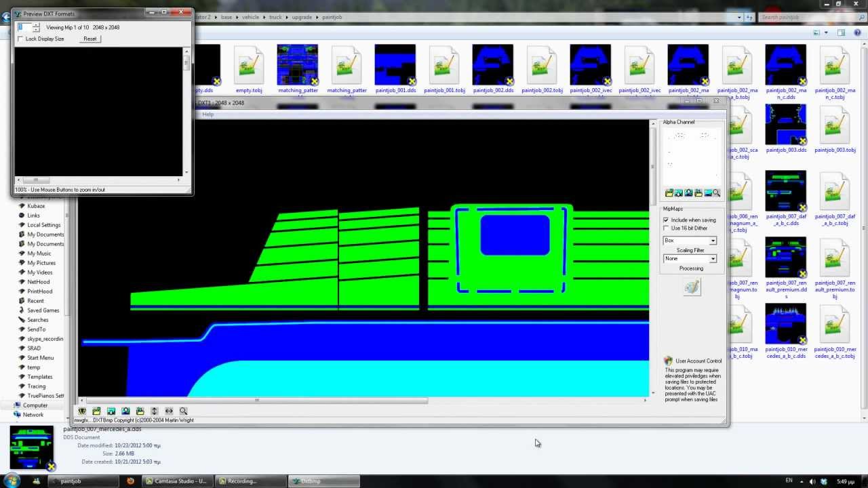The width and height of the screenshot is (868, 488).
Task: Click the truck breadcrumb in the address bar
Action: point(275,17)
